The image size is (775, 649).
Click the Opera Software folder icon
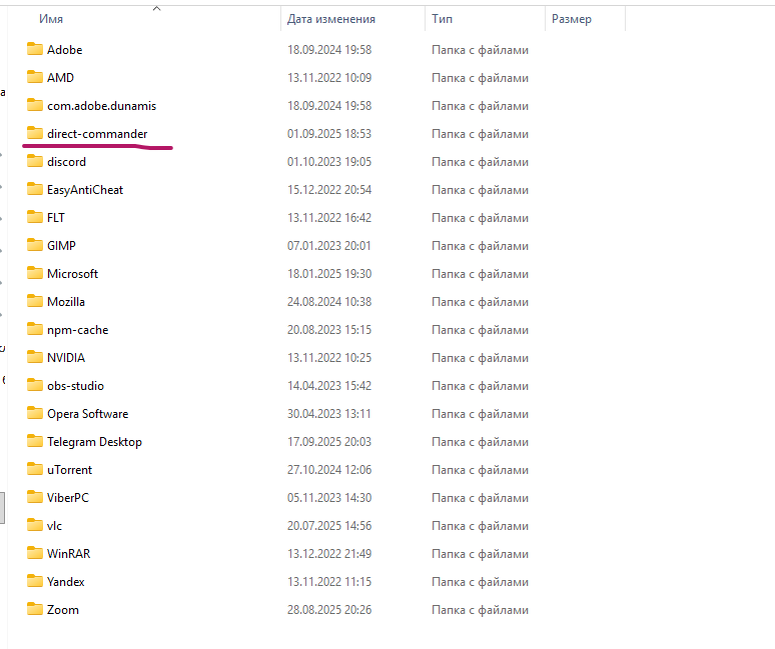click(x=35, y=413)
